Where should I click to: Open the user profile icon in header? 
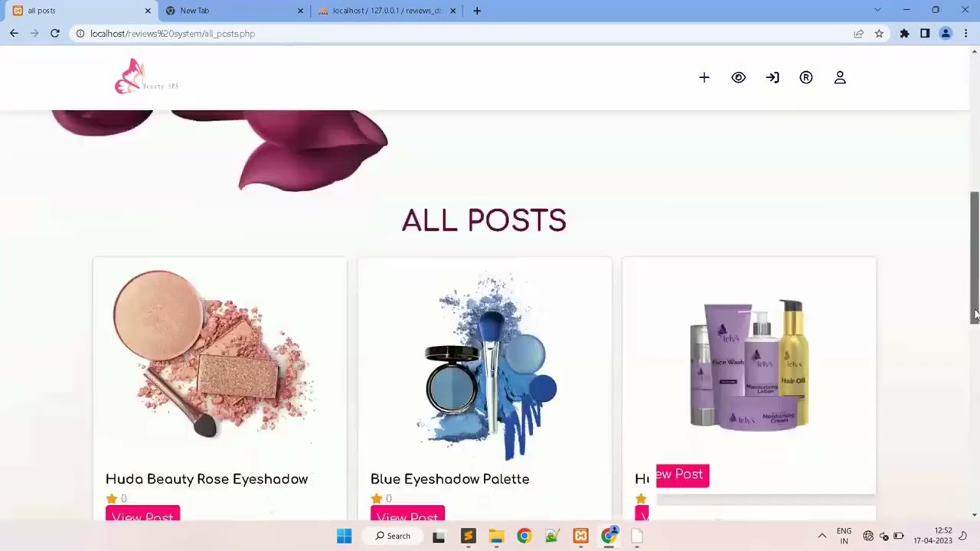(840, 77)
